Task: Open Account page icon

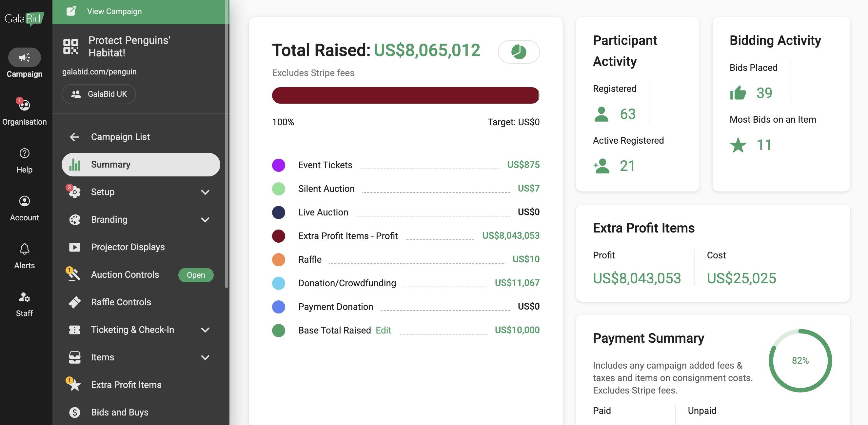Action: click(24, 202)
